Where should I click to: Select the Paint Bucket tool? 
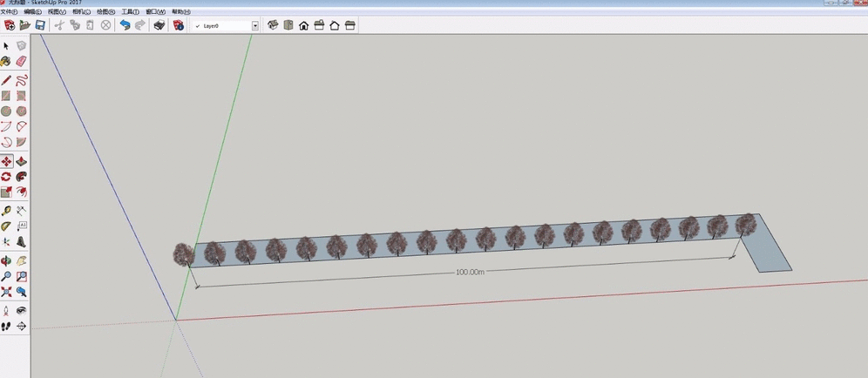(x=6, y=62)
